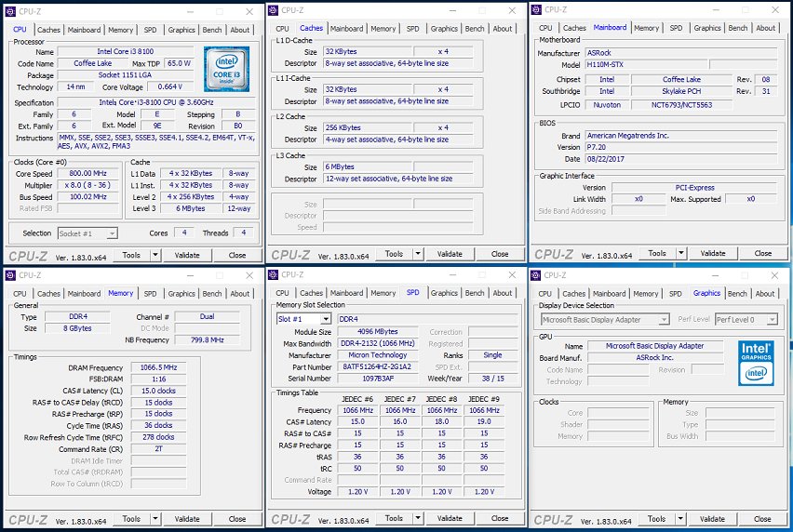Screen dimensions: 793x532
Task: Click the Week/Year value 38 / 15
Action: point(492,379)
